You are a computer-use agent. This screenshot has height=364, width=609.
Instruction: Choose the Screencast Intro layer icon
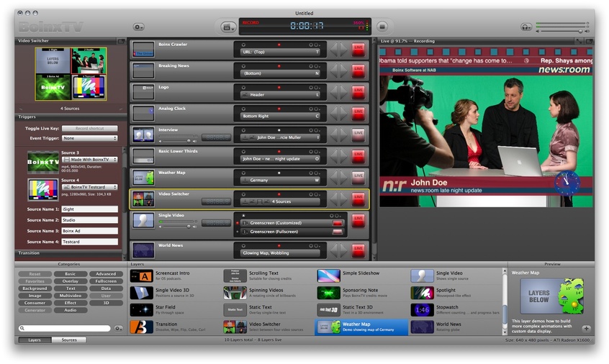click(141, 276)
